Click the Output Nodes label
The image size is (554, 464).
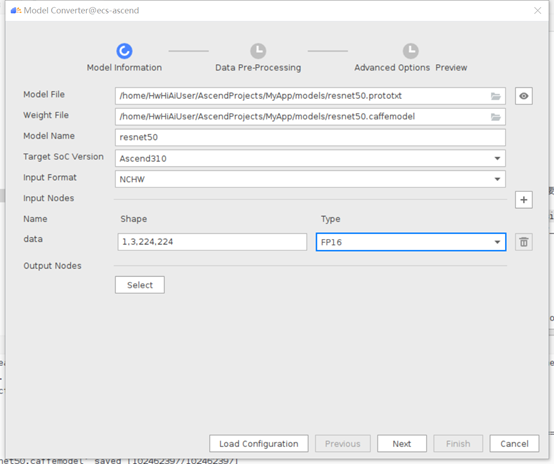pyautogui.click(x=52, y=266)
